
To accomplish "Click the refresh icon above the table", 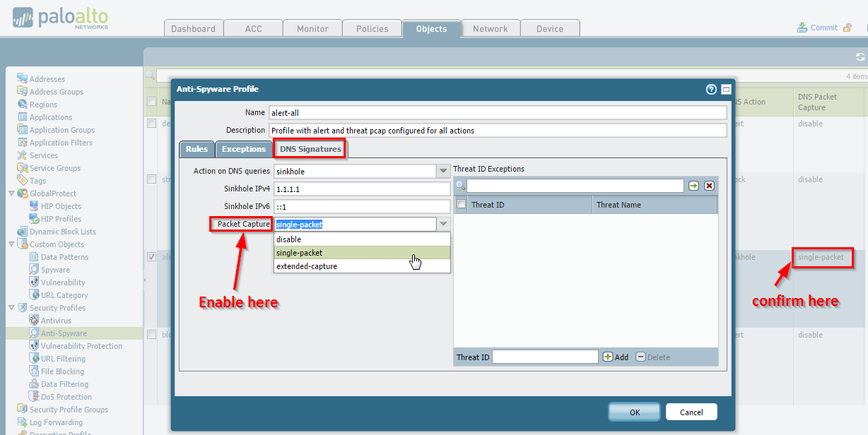I will pyautogui.click(x=860, y=57).
